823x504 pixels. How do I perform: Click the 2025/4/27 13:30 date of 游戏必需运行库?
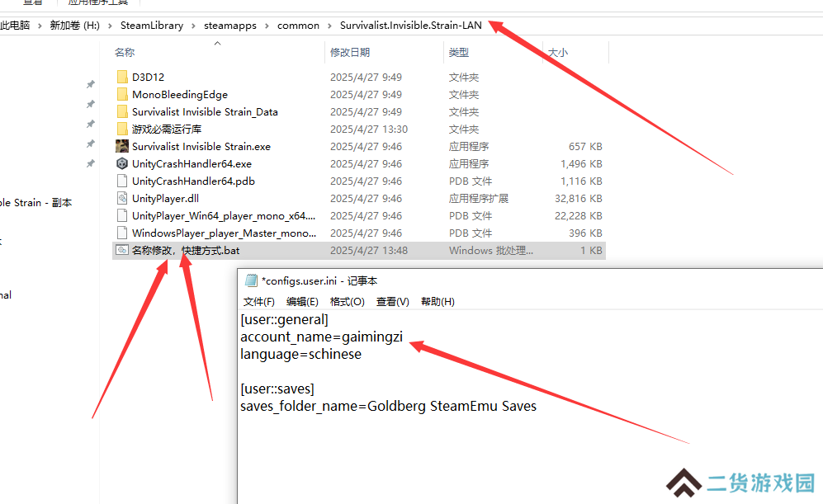(x=369, y=129)
